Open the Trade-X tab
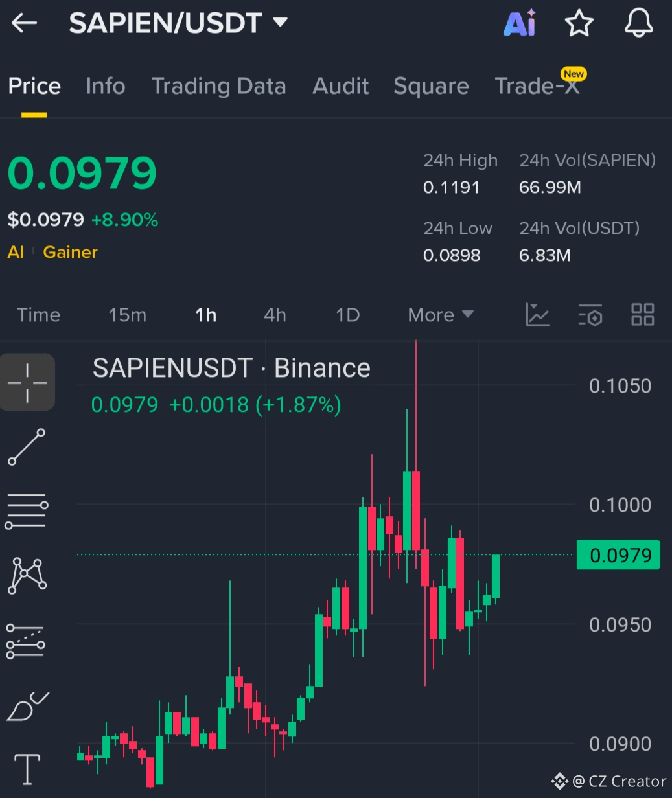Viewport: 672px width, 798px height. [538, 86]
